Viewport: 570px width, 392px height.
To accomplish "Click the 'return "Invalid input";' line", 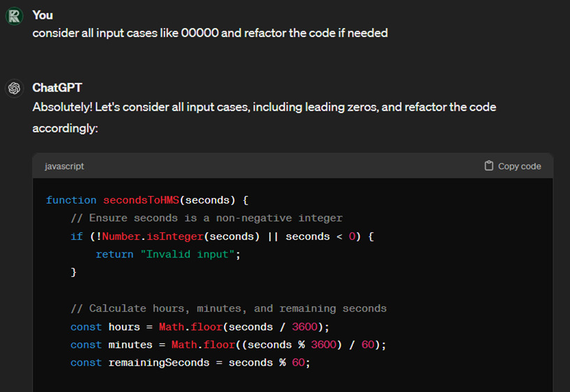I will click(168, 255).
